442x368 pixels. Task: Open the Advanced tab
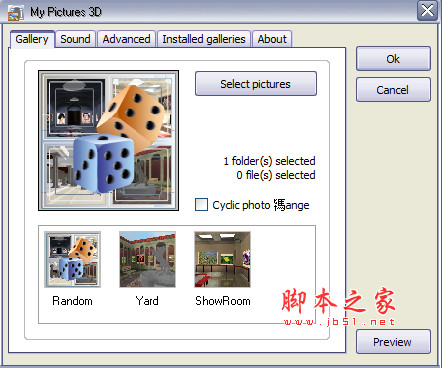126,39
